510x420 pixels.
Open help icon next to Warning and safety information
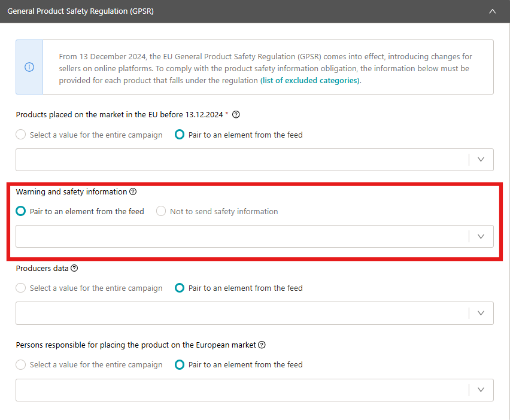click(133, 191)
